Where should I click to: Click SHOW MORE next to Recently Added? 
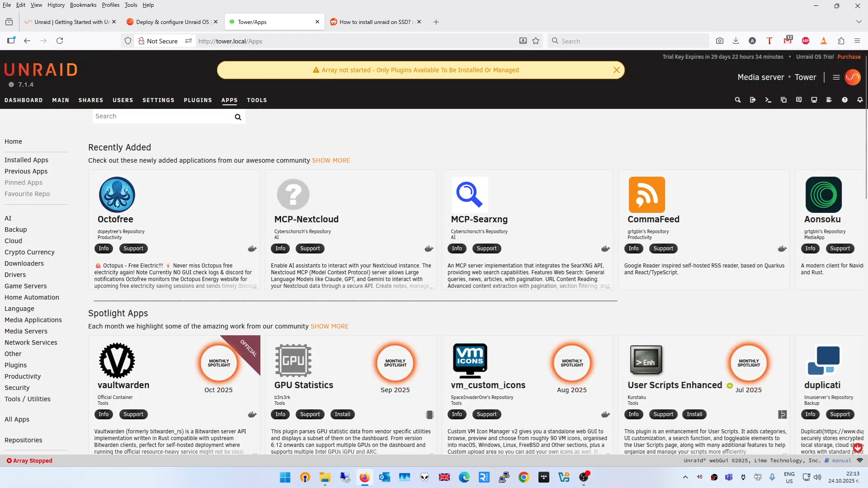(331, 160)
